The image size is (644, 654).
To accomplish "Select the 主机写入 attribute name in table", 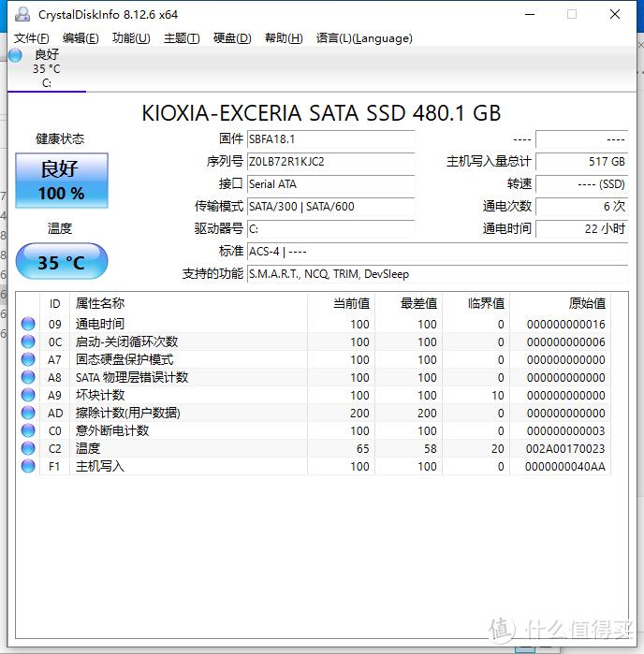I will 100,466.
